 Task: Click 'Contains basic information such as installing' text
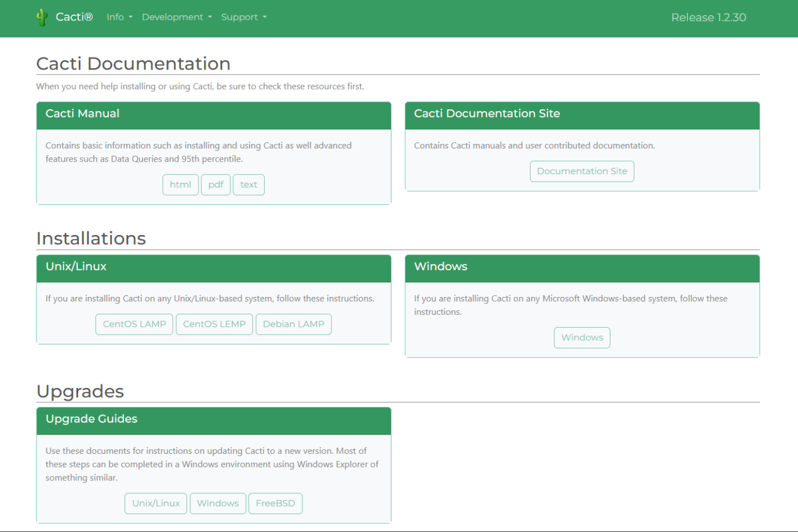pos(198,152)
